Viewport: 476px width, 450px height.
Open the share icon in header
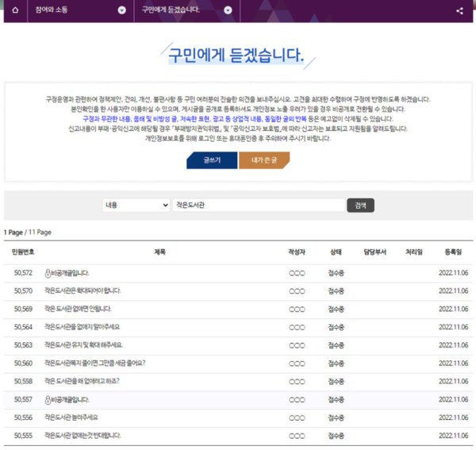[459, 11]
